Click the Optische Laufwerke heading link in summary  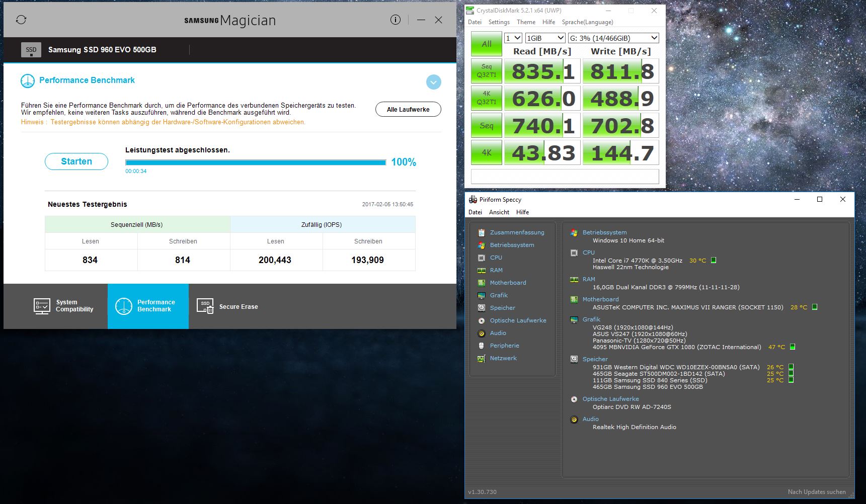point(610,399)
